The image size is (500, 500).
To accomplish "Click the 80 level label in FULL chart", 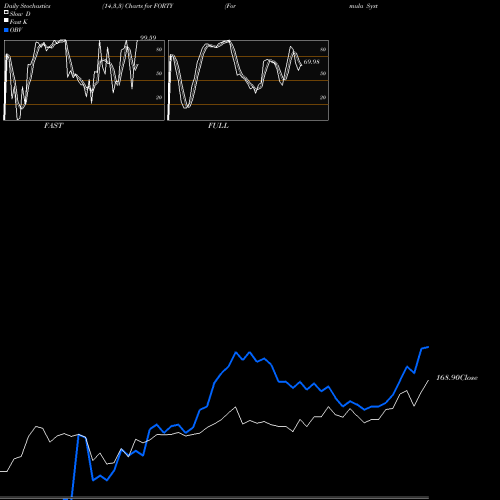I will pyautogui.click(x=323, y=50).
